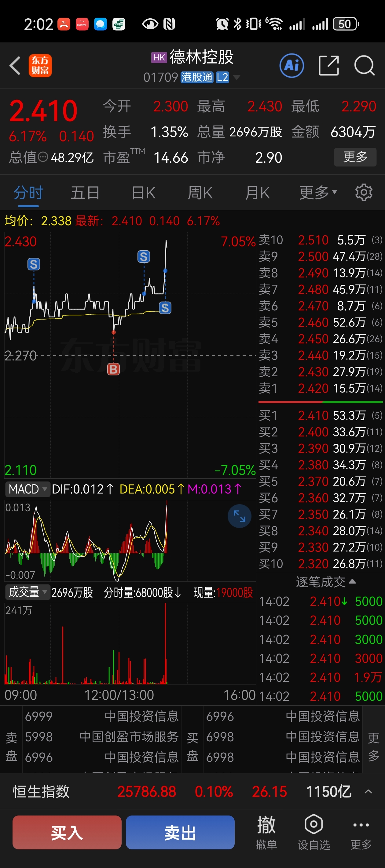Tap buy-queue broker 6996 中国投资信息
The height and width of the screenshot is (868, 385).
pyautogui.click(x=283, y=716)
